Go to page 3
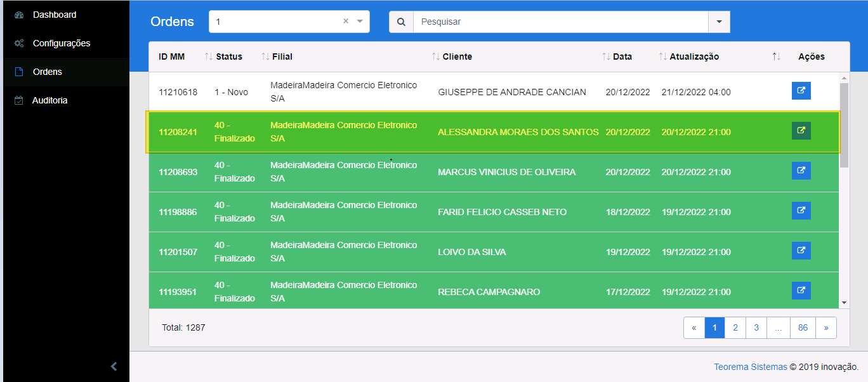 tap(756, 328)
